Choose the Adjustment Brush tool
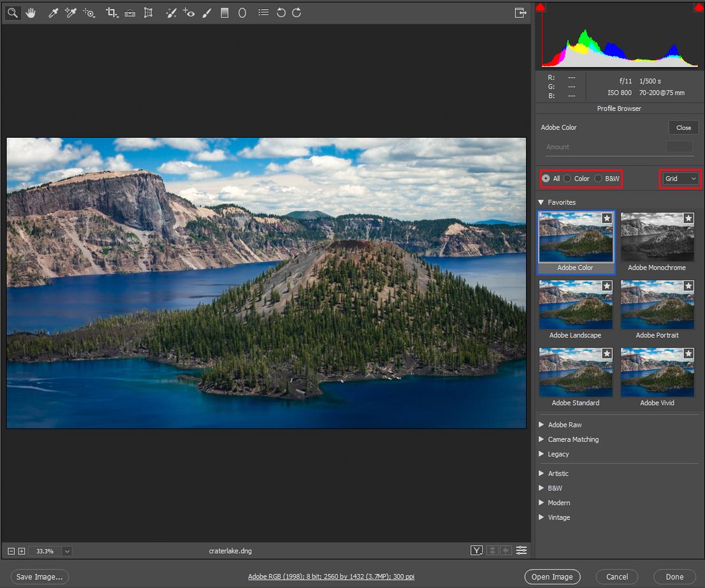 [207, 13]
